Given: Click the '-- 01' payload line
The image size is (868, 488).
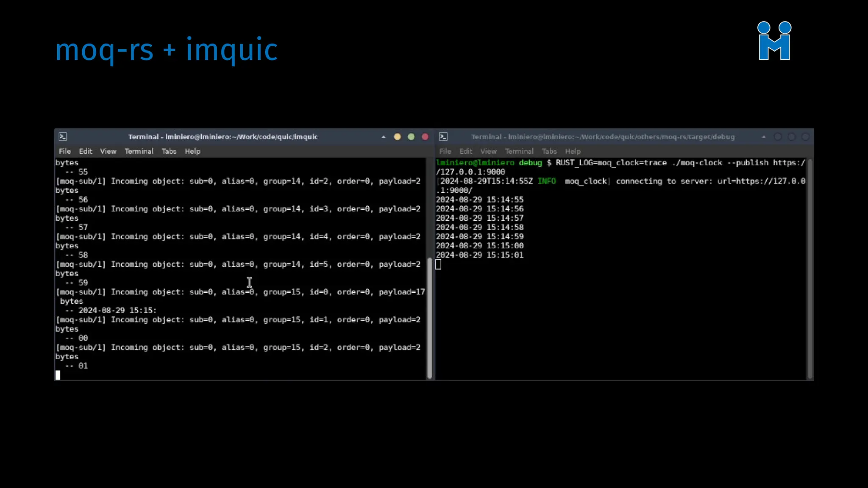Looking at the screenshot, I should coord(76,366).
